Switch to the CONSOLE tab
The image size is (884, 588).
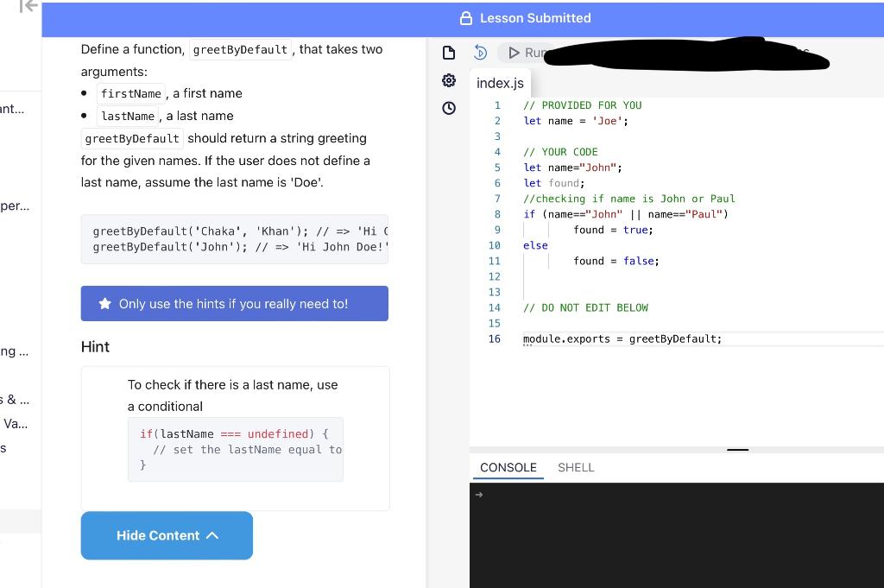click(x=508, y=467)
